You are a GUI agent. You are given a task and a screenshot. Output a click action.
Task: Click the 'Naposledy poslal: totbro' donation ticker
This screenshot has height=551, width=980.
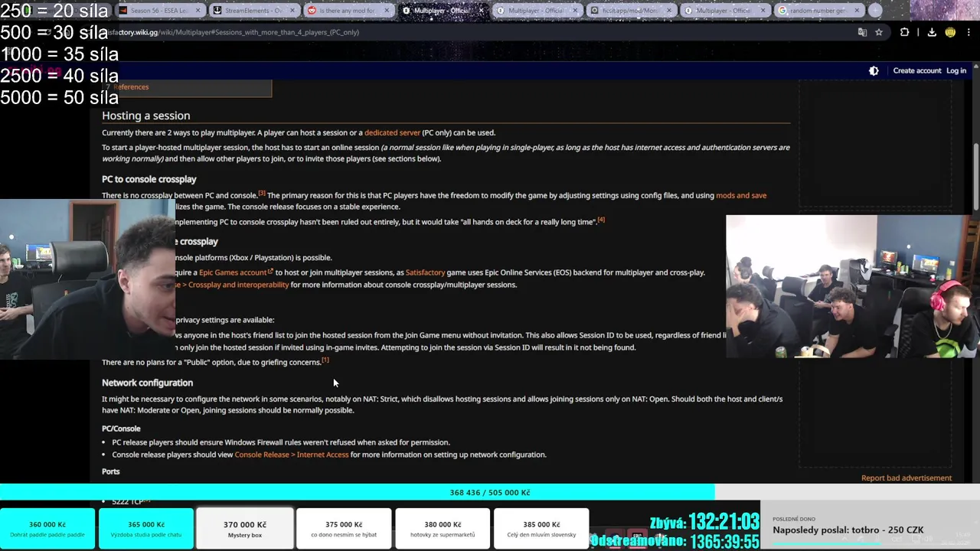[848, 530]
